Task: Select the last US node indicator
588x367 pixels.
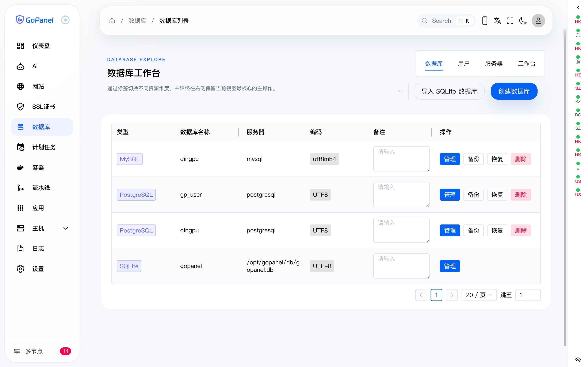Action: 578,192
